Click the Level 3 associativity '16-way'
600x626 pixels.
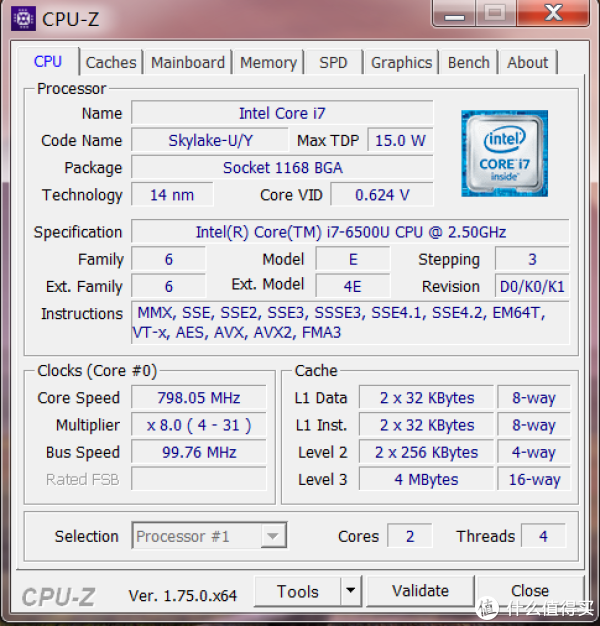point(534,479)
